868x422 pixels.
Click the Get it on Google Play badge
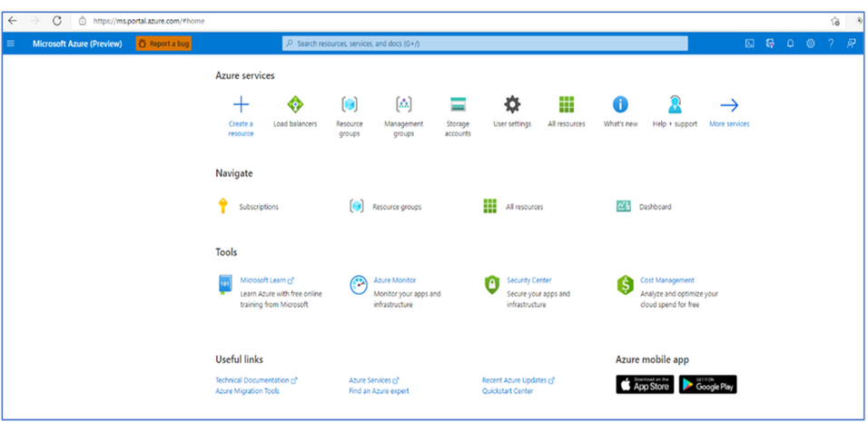(x=708, y=385)
